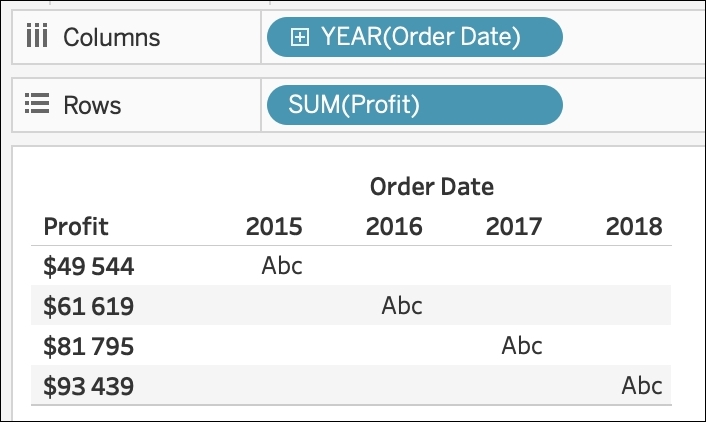706x422 pixels.
Task: Expand the YEAR(Order Date) pill plus icon
Action: pos(298,38)
